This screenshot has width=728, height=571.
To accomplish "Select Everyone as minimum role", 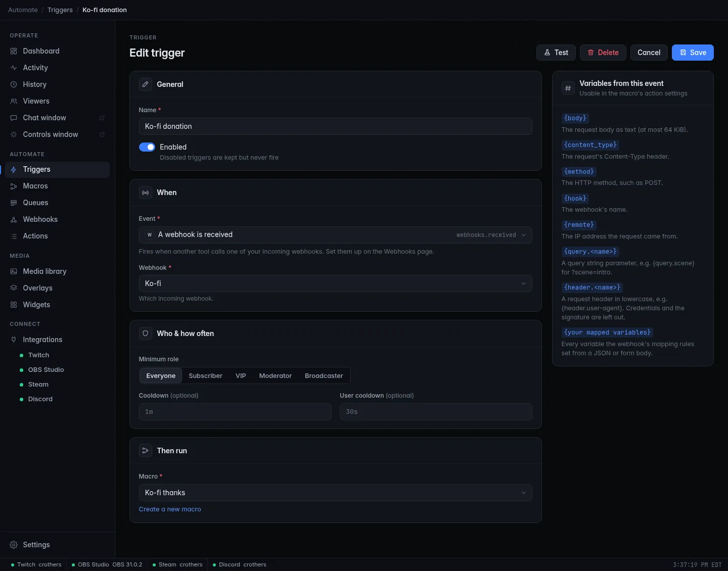I will point(161,375).
